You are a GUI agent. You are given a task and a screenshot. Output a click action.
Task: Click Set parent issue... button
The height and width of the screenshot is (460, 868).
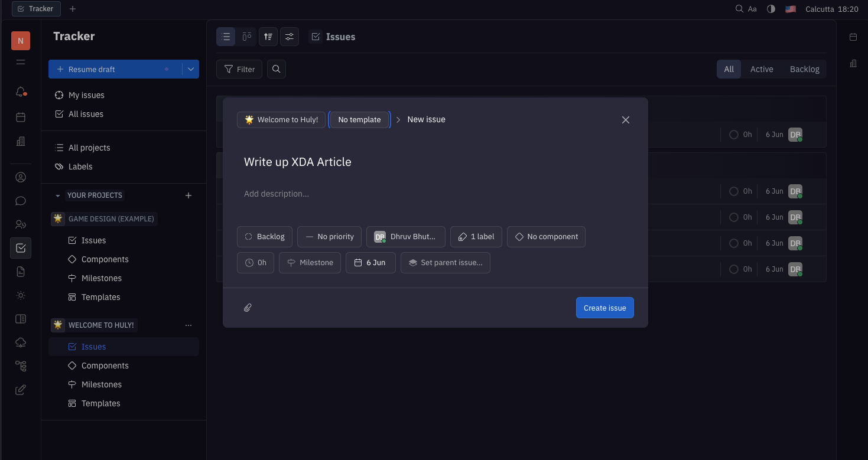click(x=446, y=263)
